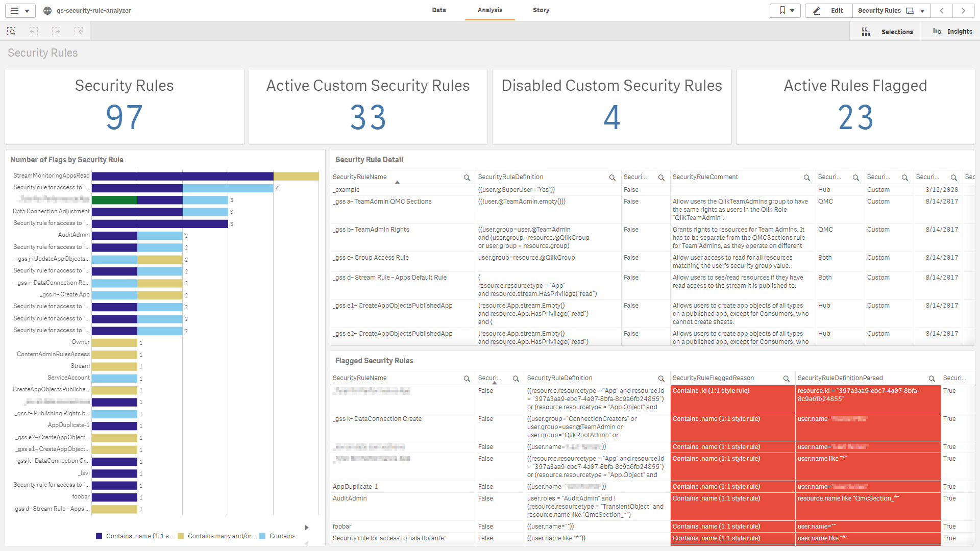980x551 pixels.
Task: Open the bookmarks dropdown
Action: 786,10
